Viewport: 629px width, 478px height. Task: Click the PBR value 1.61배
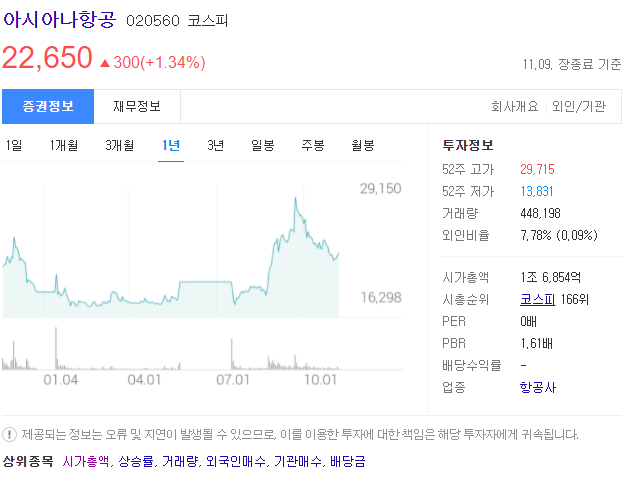(x=536, y=343)
